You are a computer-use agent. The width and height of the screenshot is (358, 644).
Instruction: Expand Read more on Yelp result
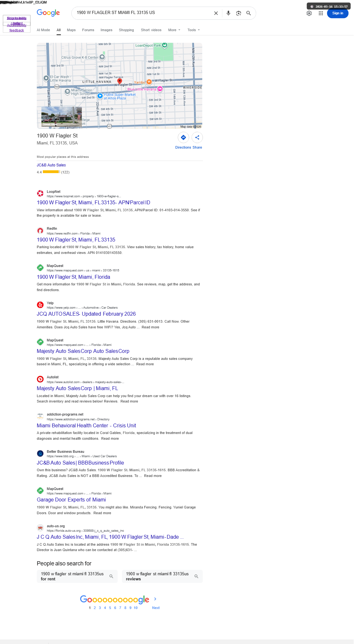coord(150,327)
